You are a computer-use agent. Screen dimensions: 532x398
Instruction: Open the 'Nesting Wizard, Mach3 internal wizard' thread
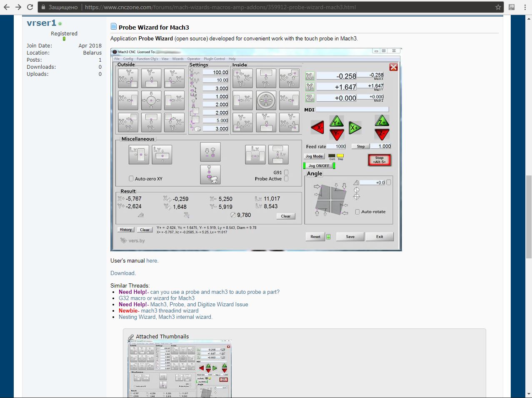click(165, 317)
